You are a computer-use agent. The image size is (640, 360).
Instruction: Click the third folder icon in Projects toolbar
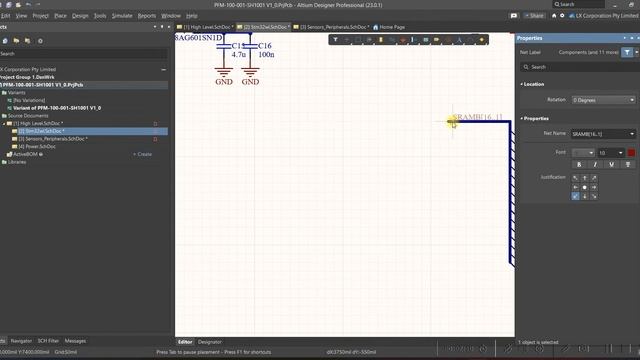coord(27,41)
